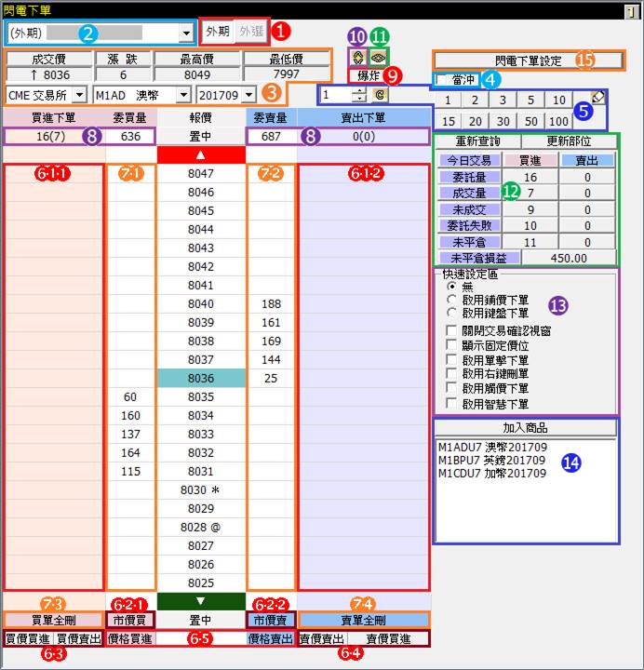
Task: Check 啟用單擊下單 checkbox
Action: point(451,360)
